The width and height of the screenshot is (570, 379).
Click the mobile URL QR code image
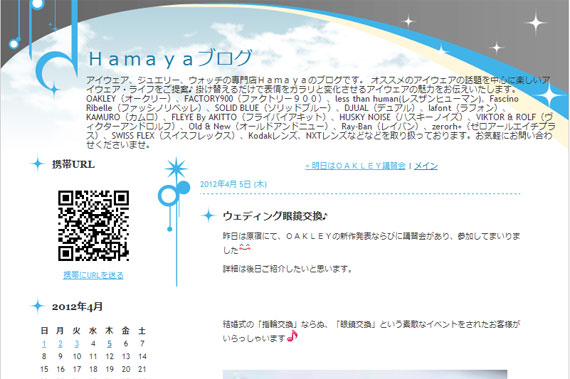tap(93, 225)
